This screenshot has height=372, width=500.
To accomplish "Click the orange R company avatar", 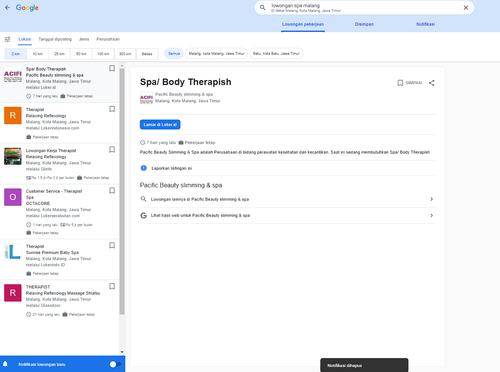I will click(13, 115).
